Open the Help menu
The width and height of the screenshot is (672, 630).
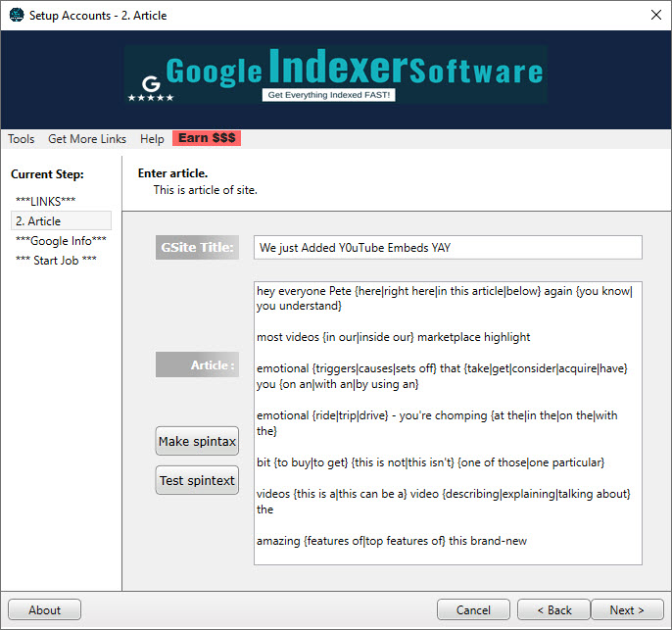click(x=152, y=139)
